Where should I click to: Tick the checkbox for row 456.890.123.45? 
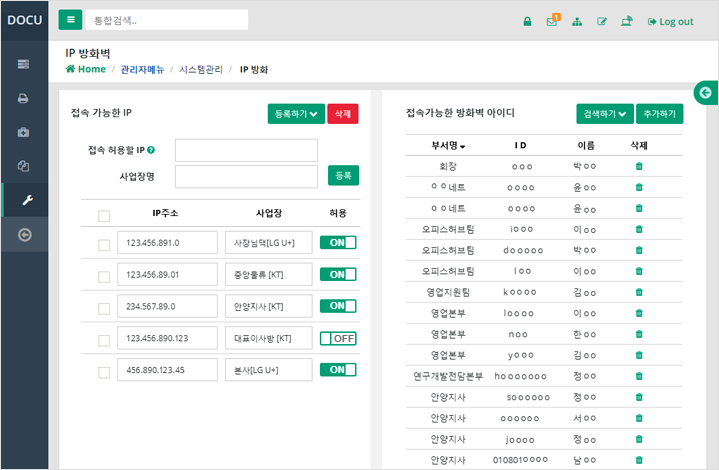104,371
